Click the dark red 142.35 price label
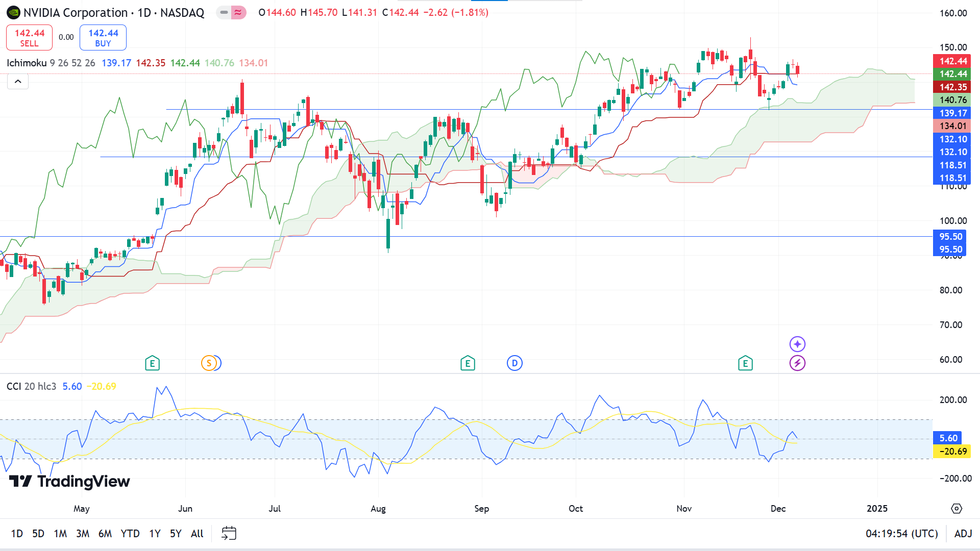 [x=952, y=87]
